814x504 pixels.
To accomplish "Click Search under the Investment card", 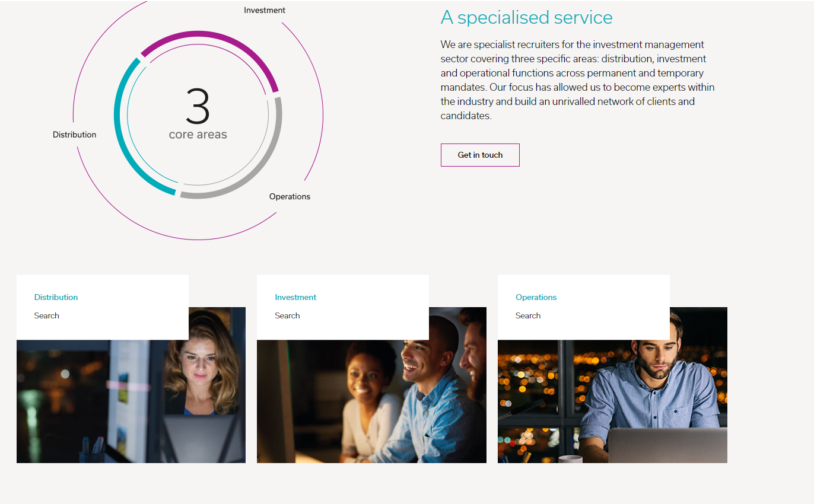I will (x=287, y=315).
